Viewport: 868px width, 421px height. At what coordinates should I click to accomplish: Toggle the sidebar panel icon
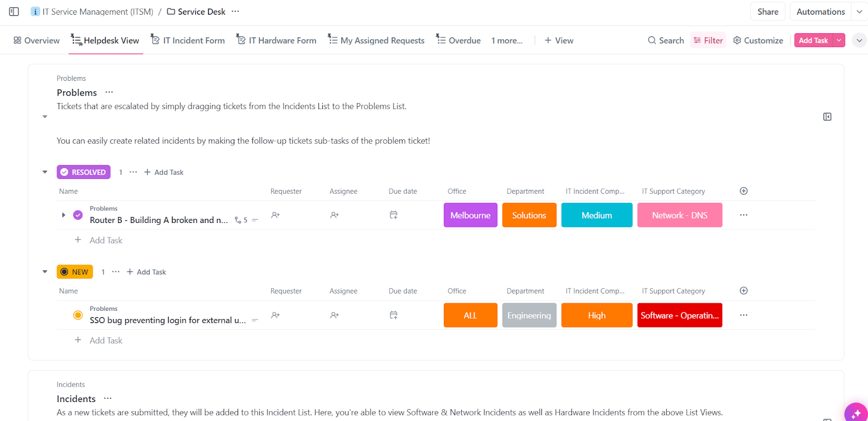[x=14, y=11]
